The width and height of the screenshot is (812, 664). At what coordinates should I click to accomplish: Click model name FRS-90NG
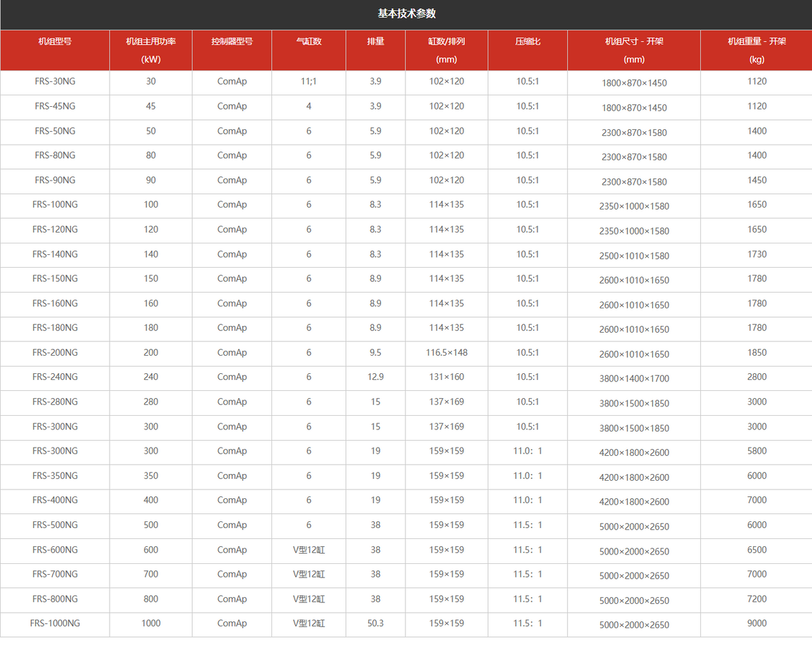[x=55, y=181]
